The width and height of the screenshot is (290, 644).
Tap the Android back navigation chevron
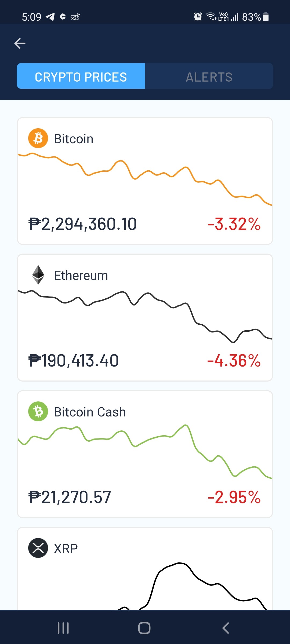226,628
